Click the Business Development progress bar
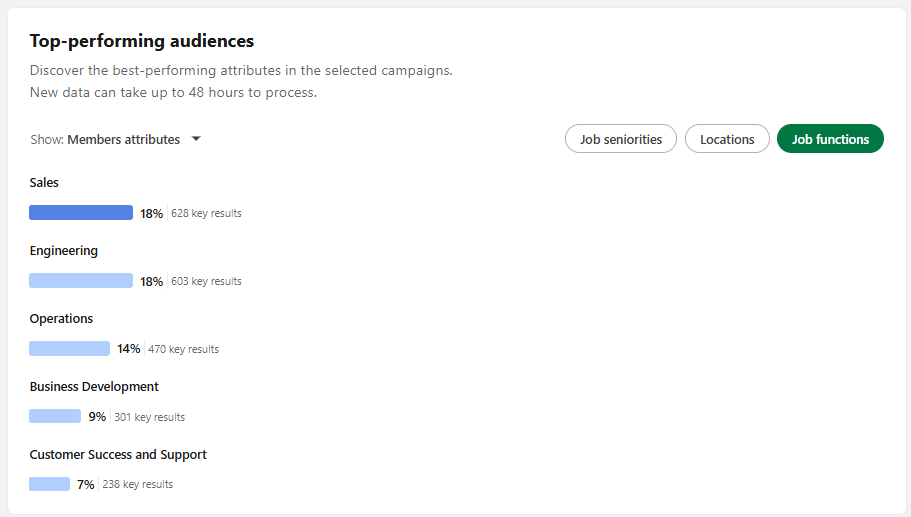The image size is (911, 517). tap(55, 416)
